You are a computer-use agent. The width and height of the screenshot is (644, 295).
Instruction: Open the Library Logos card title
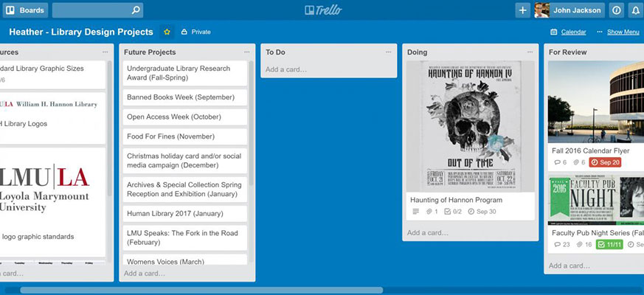pyautogui.click(x=24, y=124)
